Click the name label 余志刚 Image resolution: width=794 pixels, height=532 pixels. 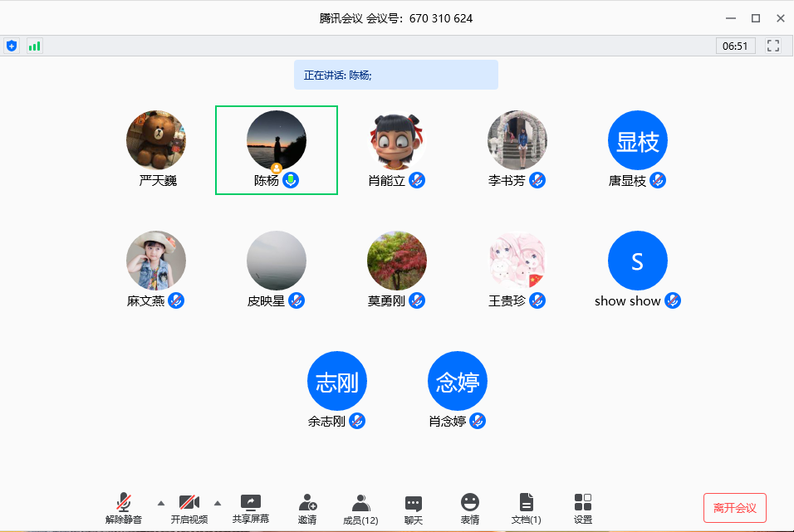(x=326, y=422)
